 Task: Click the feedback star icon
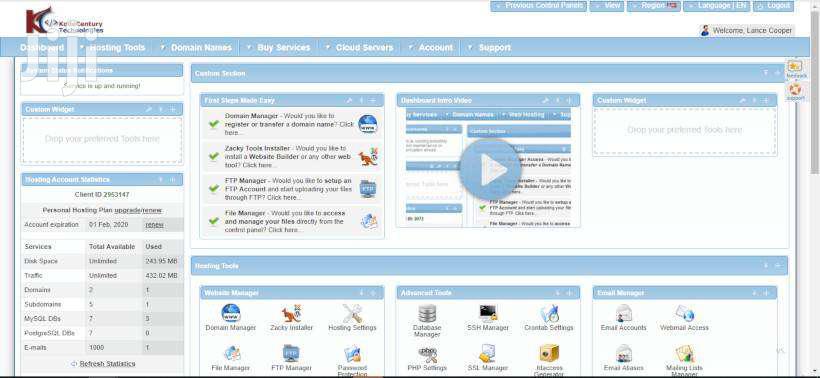[x=795, y=66]
